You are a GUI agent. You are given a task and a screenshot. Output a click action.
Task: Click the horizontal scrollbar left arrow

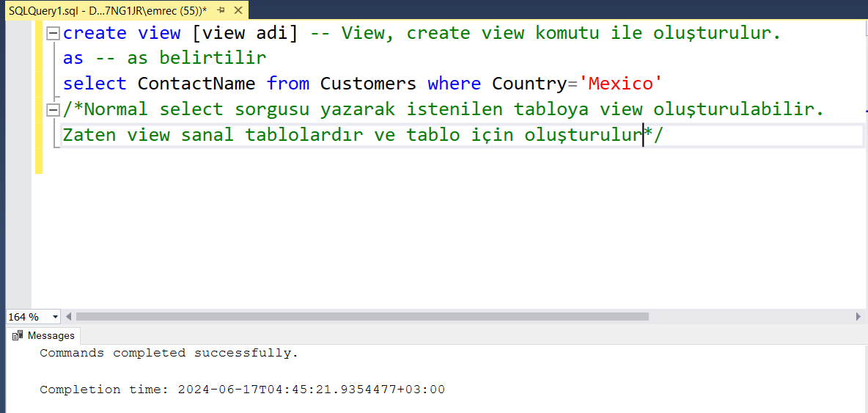tap(69, 317)
